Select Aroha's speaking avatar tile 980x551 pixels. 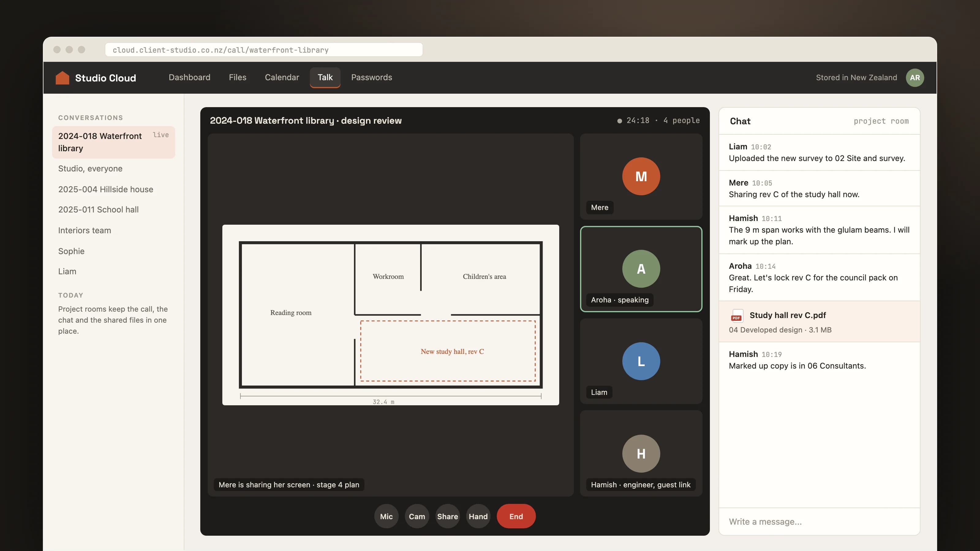(641, 269)
